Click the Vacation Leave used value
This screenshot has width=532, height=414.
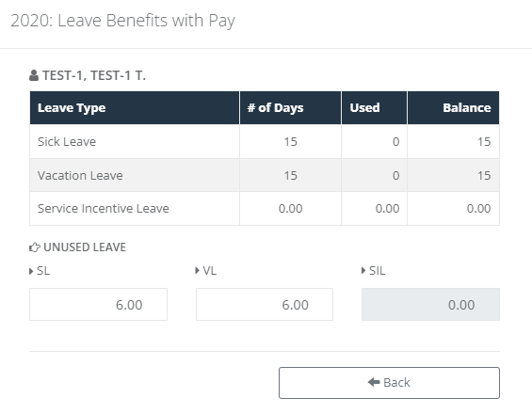(396, 175)
